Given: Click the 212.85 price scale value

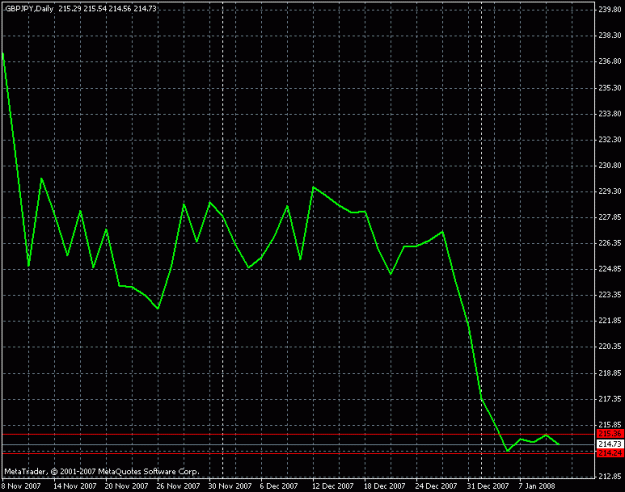Looking at the screenshot, I should pyautogui.click(x=610, y=476).
